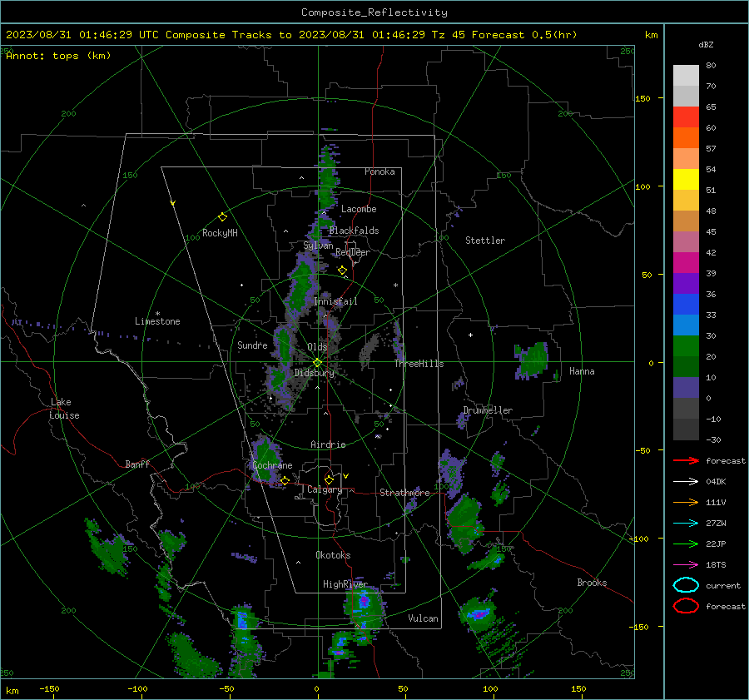Click the Strathmore label

tap(404, 493)
